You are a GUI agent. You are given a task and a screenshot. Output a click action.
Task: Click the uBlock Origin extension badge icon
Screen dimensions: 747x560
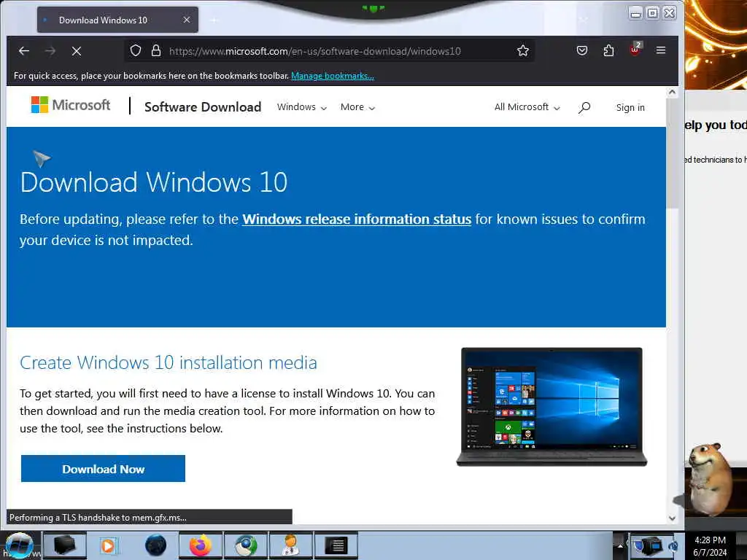[x=635, y=49]
